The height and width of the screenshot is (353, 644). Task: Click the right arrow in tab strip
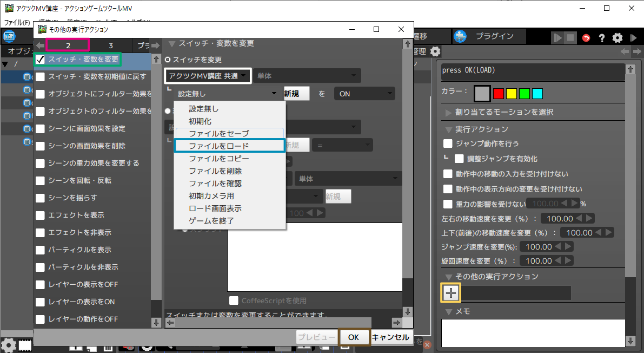point(155,45)
